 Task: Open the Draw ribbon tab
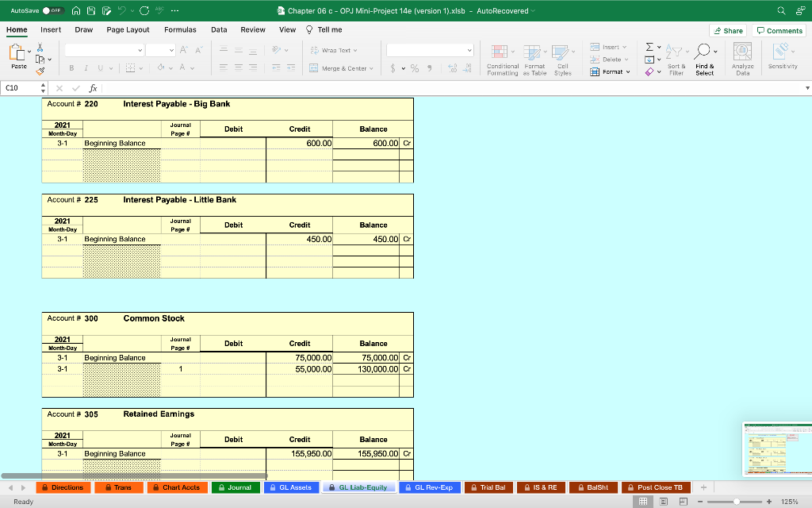[84, 29]
